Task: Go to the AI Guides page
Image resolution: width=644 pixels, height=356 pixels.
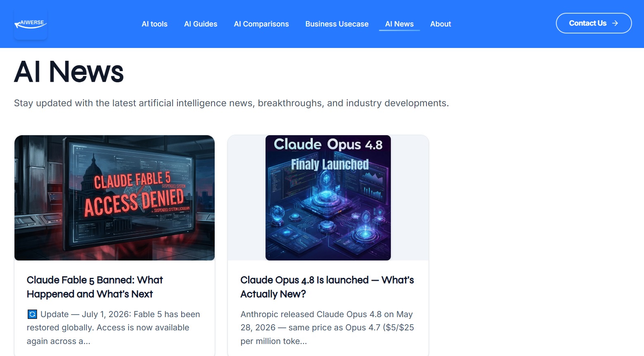Action: pos(201,24)
